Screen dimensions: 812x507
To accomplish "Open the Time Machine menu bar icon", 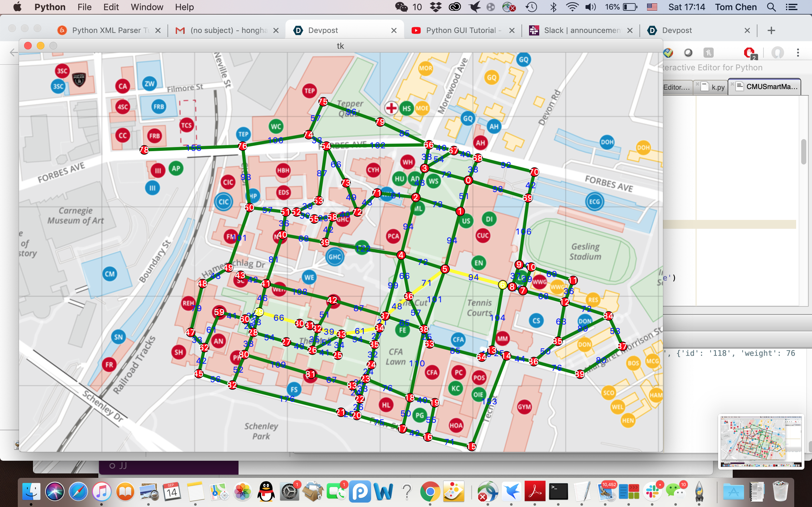I will click(x=531, y=7).
